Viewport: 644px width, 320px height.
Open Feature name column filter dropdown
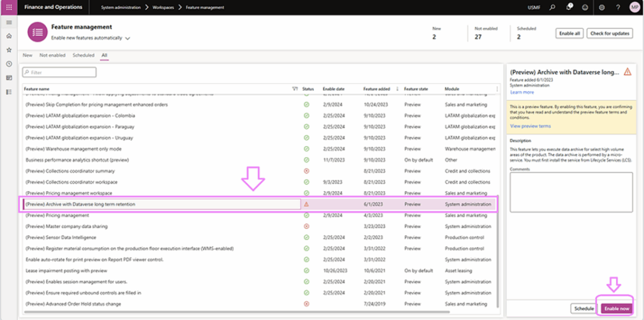(295, 89)
